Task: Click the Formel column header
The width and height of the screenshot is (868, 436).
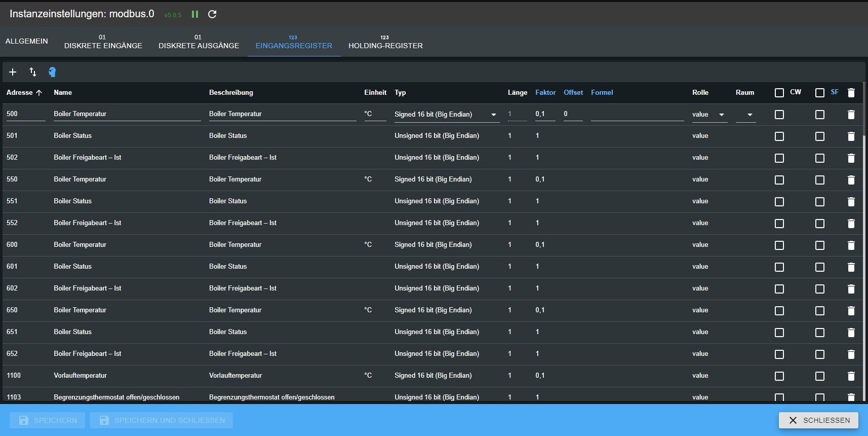Action: 602,92
